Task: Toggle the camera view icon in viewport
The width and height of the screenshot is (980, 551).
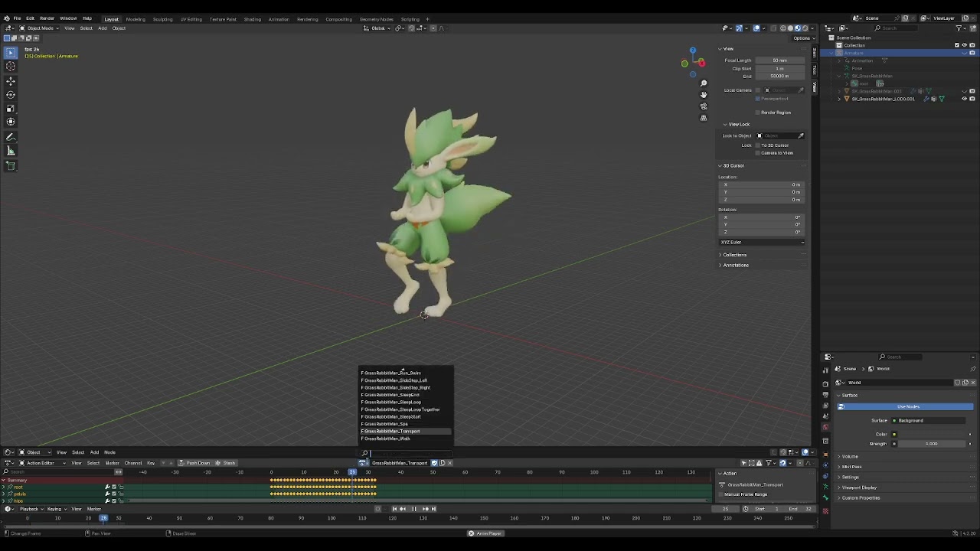Action: pos(704,106)
